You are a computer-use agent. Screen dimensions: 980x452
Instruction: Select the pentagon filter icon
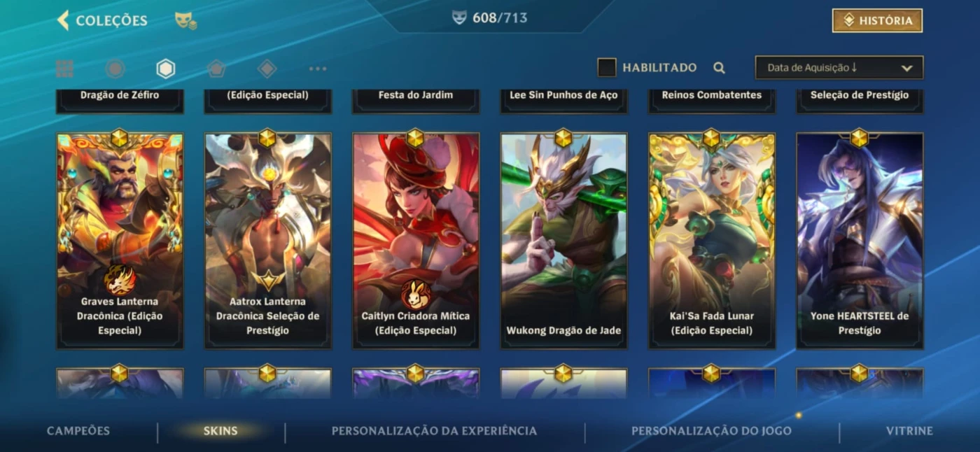coord(216,69)
